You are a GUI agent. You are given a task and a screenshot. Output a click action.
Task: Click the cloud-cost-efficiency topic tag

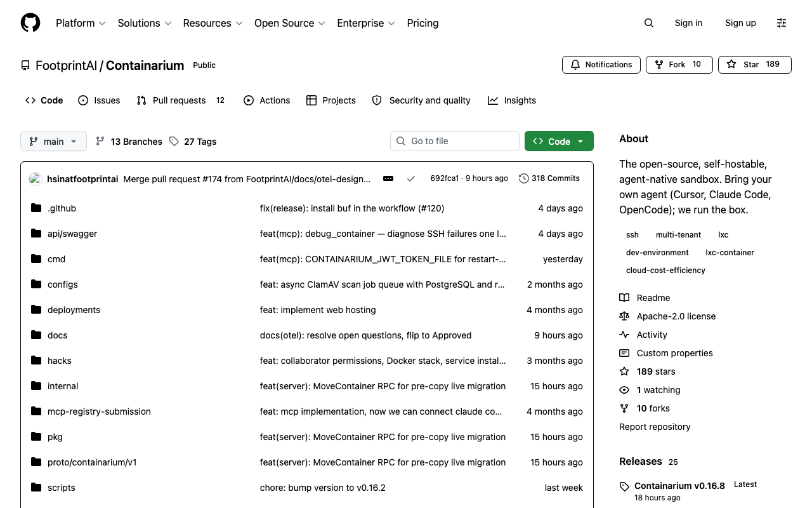(665, 271)
